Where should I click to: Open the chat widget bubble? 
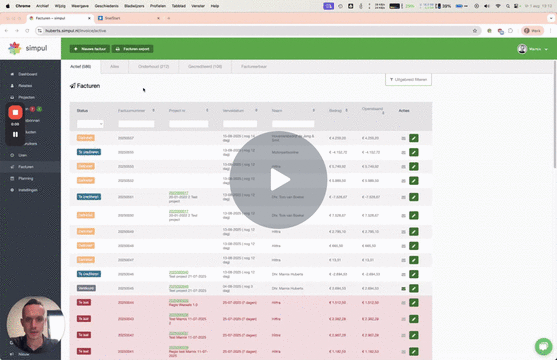543,346
